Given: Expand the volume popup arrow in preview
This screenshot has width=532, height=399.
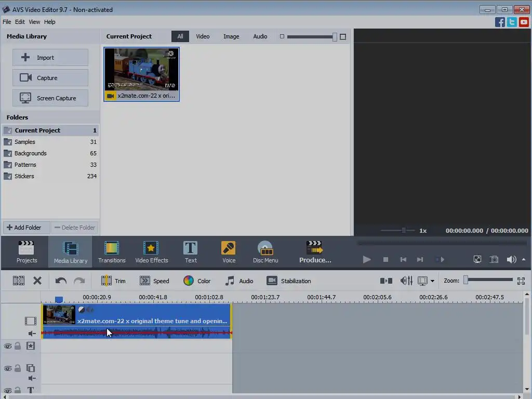Looking at the screenshot, I should (x=524, y=260).
